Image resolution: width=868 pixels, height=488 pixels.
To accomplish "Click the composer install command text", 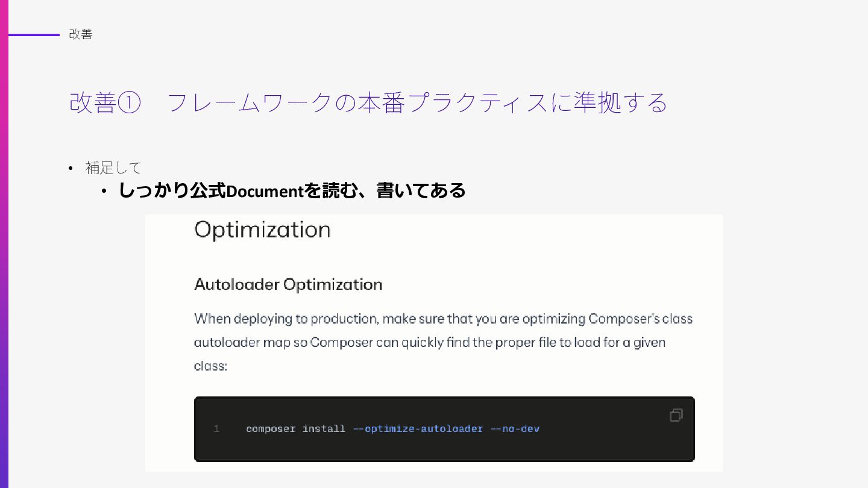I will 295,429.
